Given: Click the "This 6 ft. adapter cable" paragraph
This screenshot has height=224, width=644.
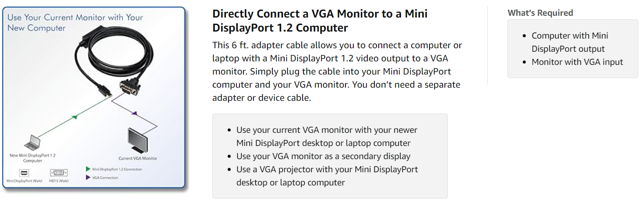Looking at the screenshot, I should click(x=337, y=71).
